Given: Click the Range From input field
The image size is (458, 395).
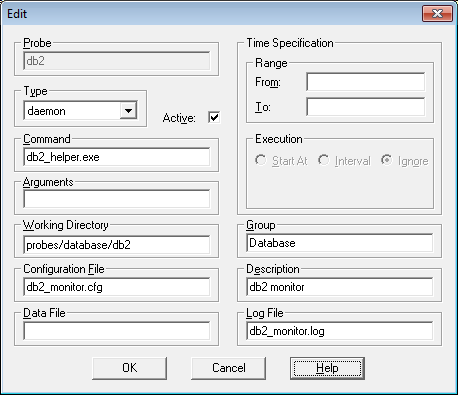Looking at the screenshot, I should (366, 82).
